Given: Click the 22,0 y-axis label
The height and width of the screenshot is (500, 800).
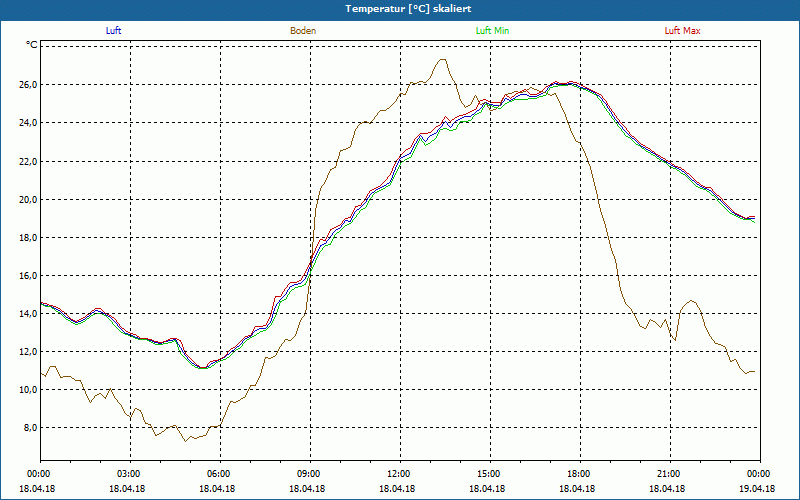Looking at the screenshot, I should (29, 162).
